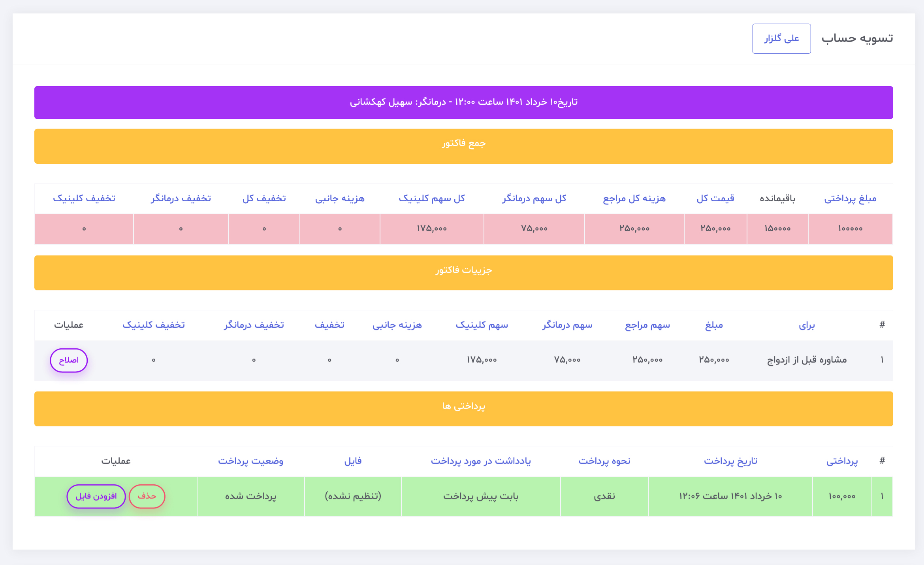The height and width of the screenshot is (565, 924).
Task: Click the کل سهم درمانگر column header
Action: click(x=534, y=198)
